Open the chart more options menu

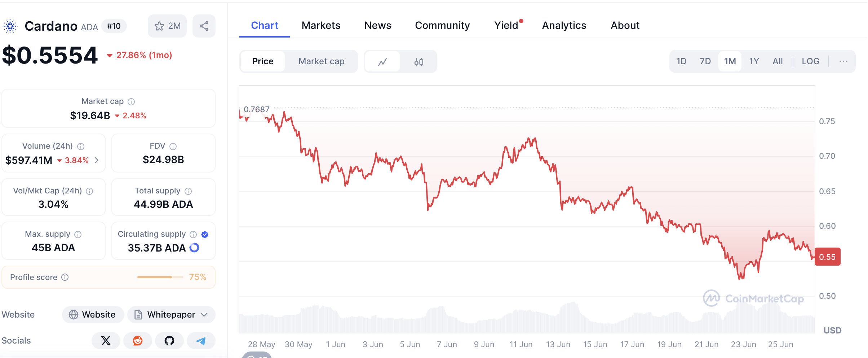click(x=843, y=61)
